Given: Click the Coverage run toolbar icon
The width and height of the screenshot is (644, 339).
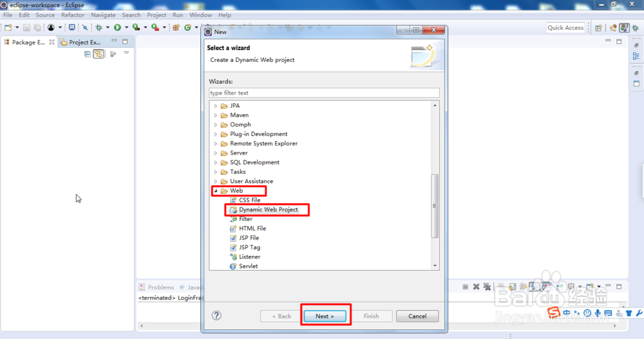Looking at the screenshot, I should (x=136, y=28).
